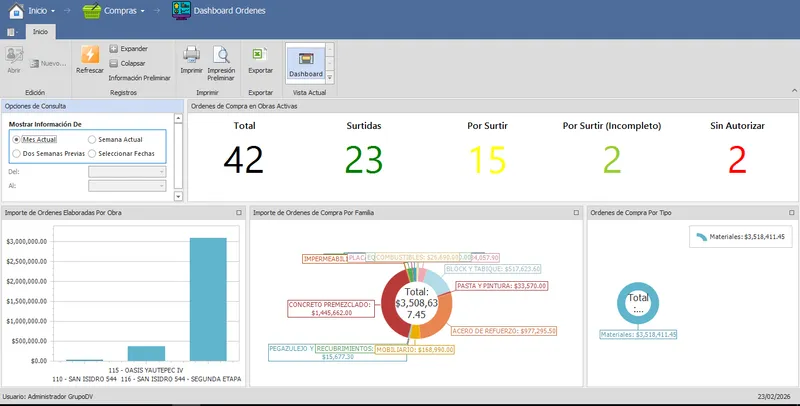
Task: Switch to the Inicio ribbon tab
Action: pyautogui.click(x=40, y=32)
